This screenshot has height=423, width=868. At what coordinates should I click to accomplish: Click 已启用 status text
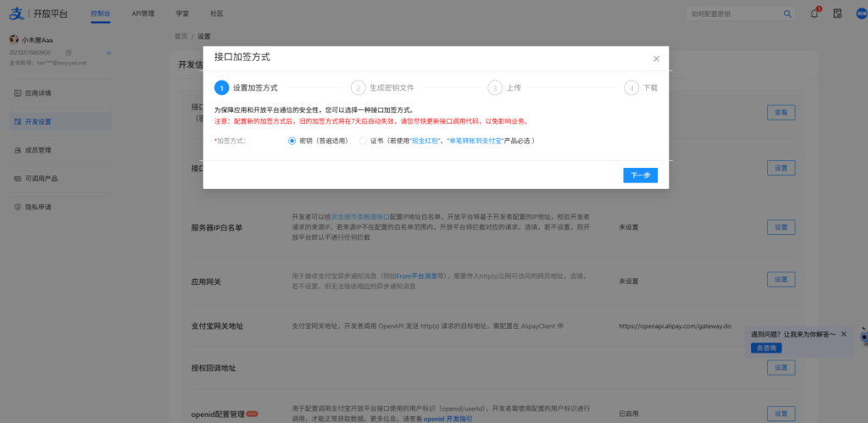pos(629,414)
